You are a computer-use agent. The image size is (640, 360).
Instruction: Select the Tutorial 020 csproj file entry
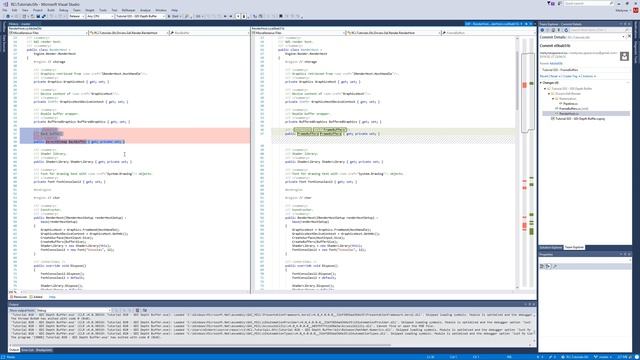point(578,118)
